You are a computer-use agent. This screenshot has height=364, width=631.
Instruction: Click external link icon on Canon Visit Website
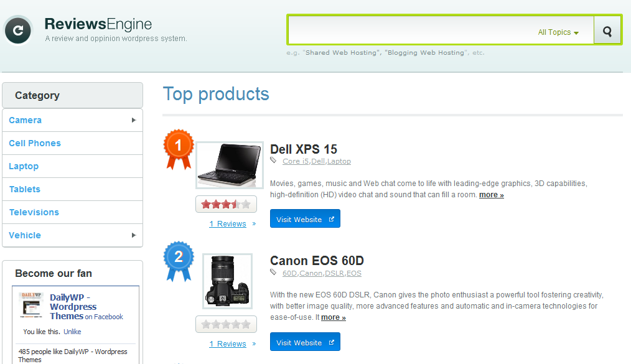(x=332, y=342)
